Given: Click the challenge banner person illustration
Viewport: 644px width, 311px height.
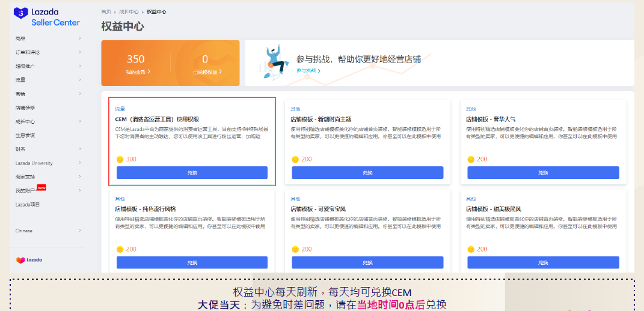Looking at the screenshot, I should 273,62.
